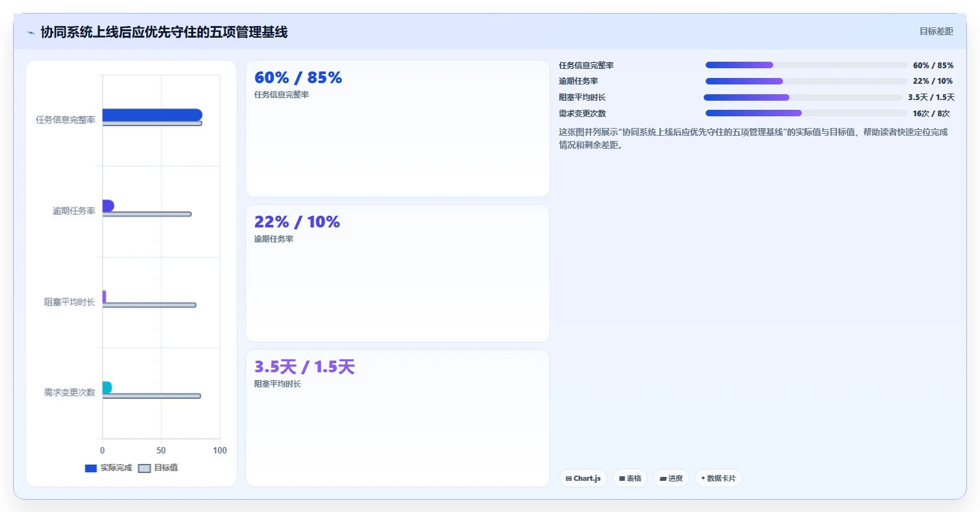
Task: Click the large 22% / 10% card value
Action: tap(297, 222)
